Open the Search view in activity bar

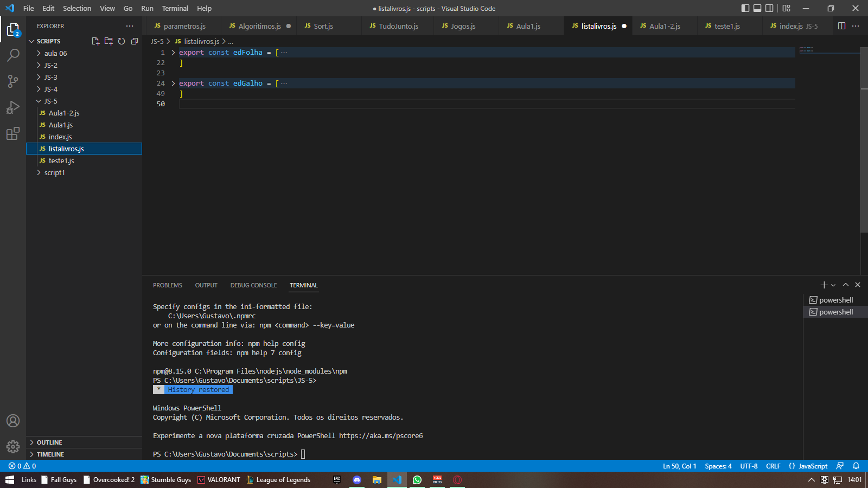point(13,55)
